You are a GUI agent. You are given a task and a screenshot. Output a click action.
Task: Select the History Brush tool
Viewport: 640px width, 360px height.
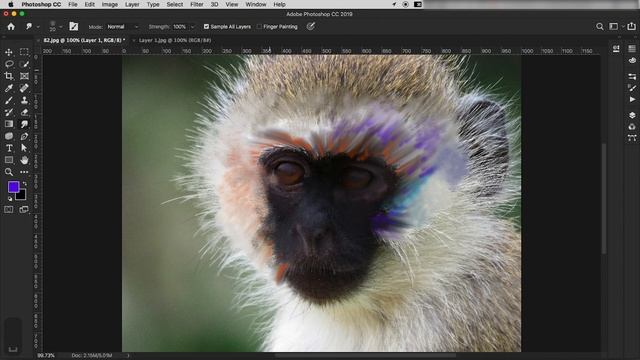pos(9,112)
